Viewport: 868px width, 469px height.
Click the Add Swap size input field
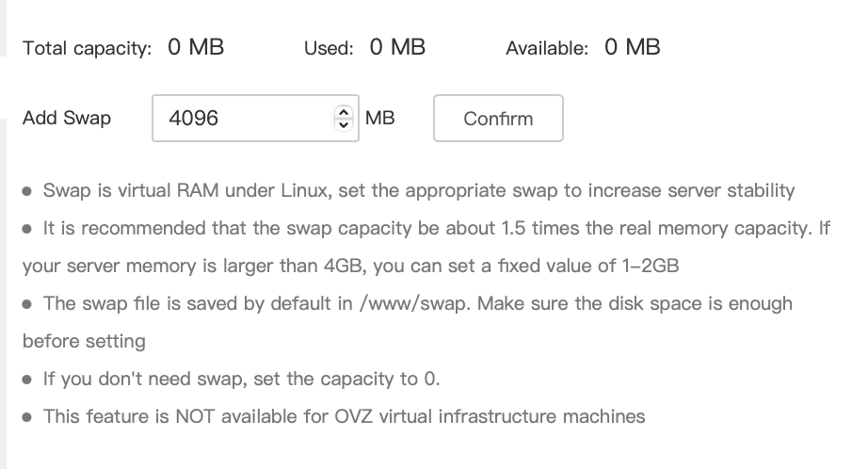(245, 119)
